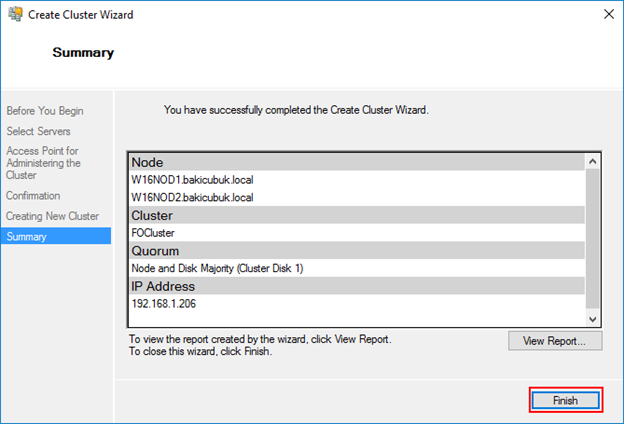Close the Create Cluster Wizard window
The height and width of the screenshot is (424, 624).
(x=609, y=14)
